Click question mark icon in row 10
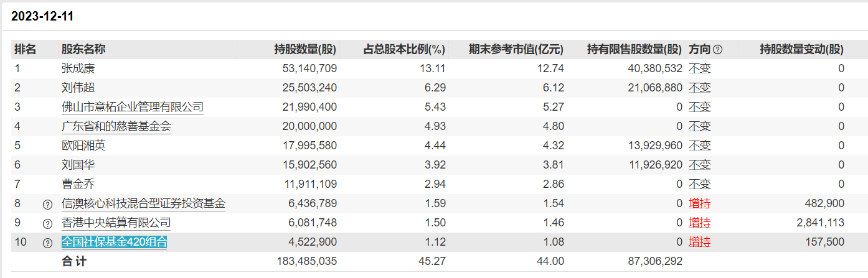This screenshot has width=868, height=278. [x=47, y=243]
